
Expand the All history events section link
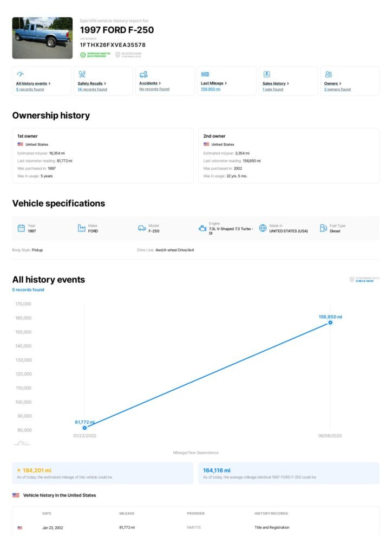(x=33, y=83)
